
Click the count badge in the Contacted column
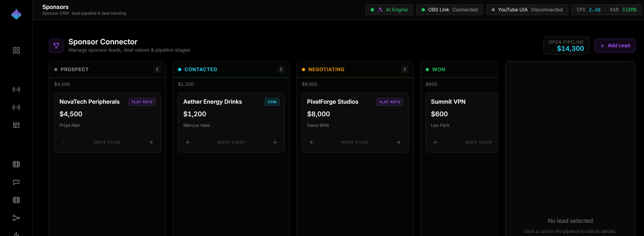tap(281, 69)
